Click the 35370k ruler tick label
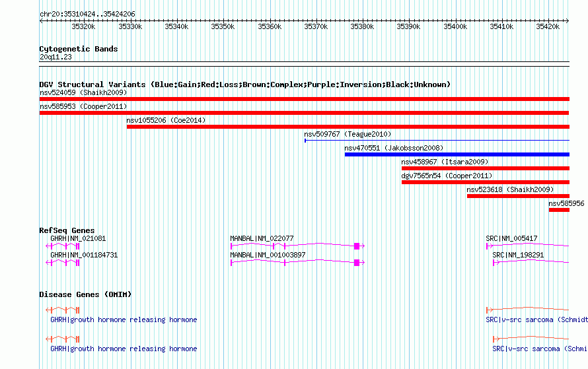The height and width of the screenshot is (369, 588). (316, 26)
